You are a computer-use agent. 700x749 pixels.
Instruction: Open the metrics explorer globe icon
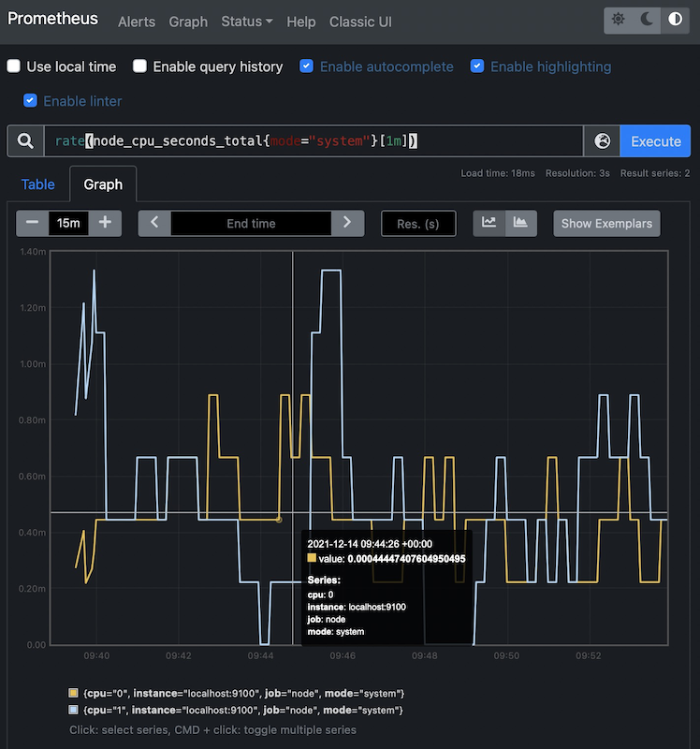click(x=602, y=141)
